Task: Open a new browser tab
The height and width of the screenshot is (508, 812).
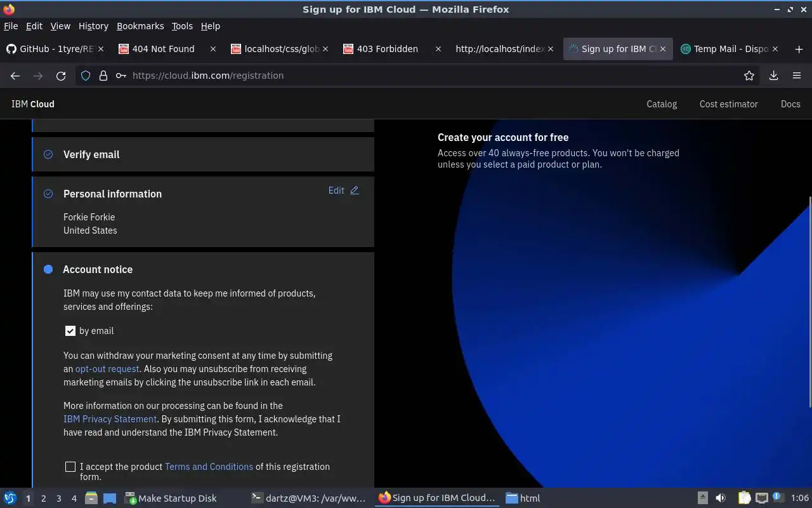Action: [x=799, y=49]
